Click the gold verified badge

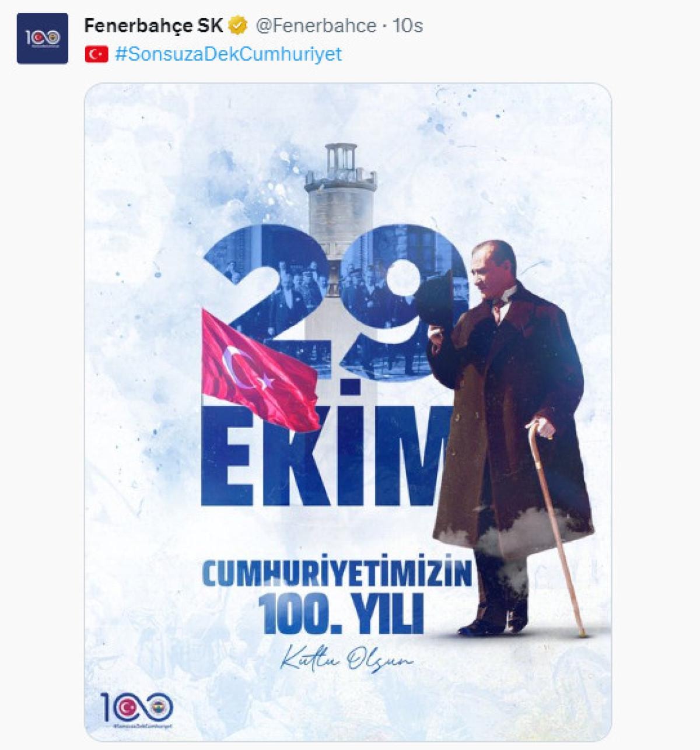point(237,26)
